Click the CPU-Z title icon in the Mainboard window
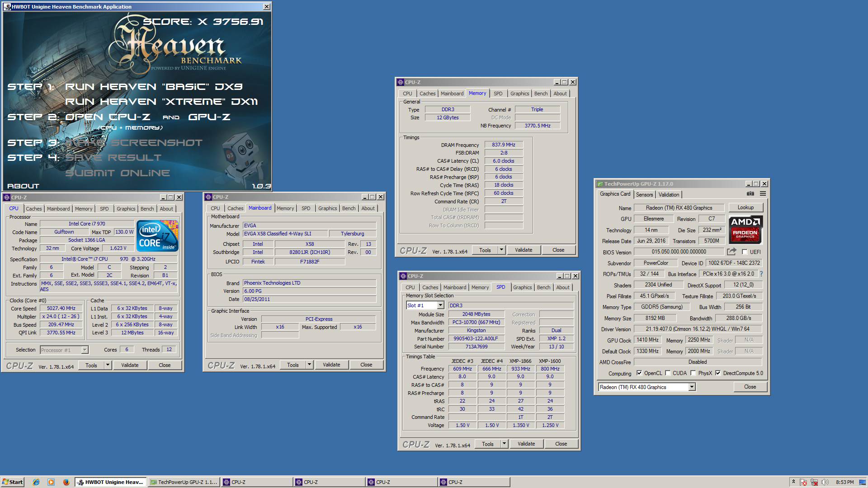Screen dimensions: 868x488 208,197
